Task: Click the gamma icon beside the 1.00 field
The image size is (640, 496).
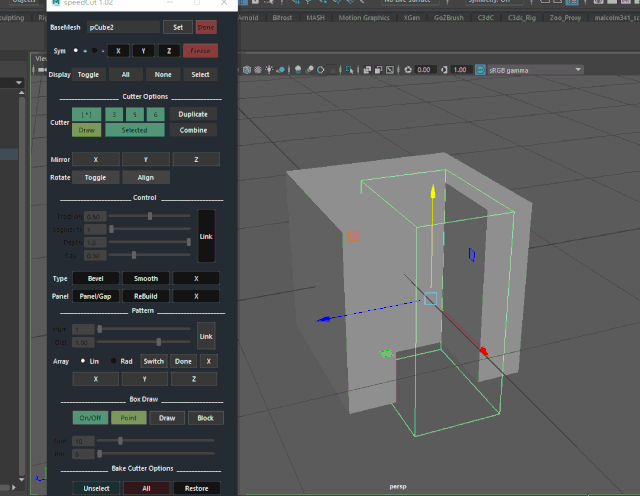Action: tap(443, 70)
